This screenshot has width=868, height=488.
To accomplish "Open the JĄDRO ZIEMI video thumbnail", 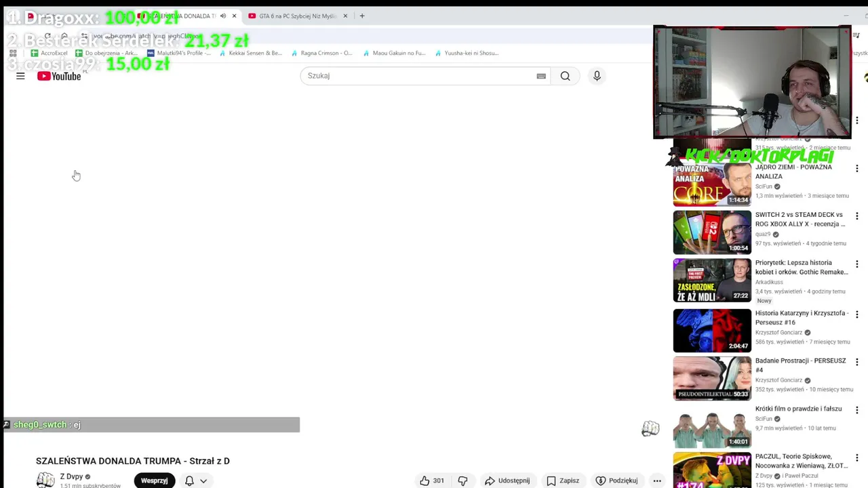I will pos(712,184).
